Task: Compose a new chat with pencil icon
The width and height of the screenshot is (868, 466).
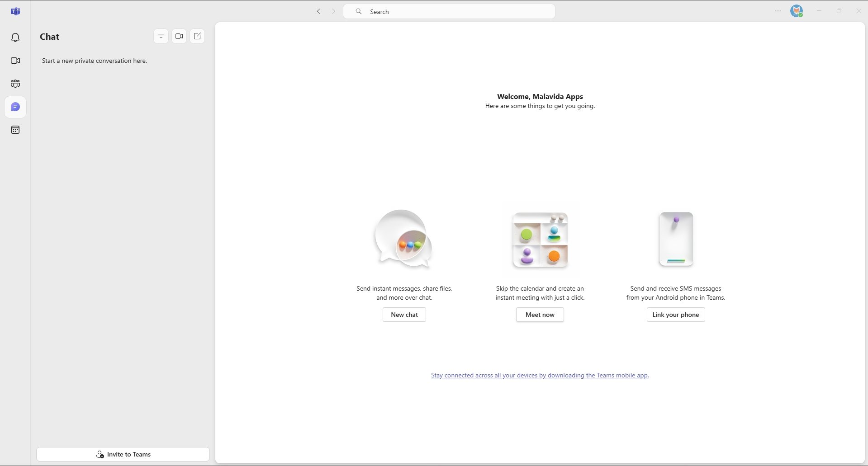Action: [x=197, y=36]
